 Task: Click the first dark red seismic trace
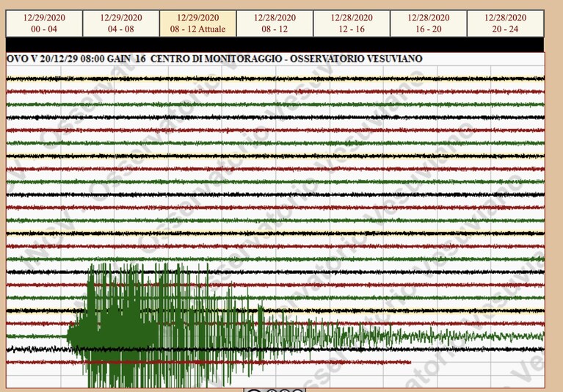[x=275, y=92]
